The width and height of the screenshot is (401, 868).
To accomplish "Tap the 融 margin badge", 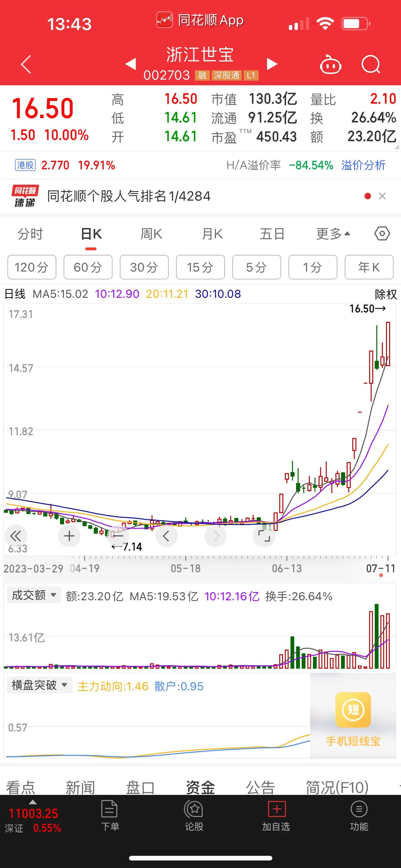I will 202,75.
